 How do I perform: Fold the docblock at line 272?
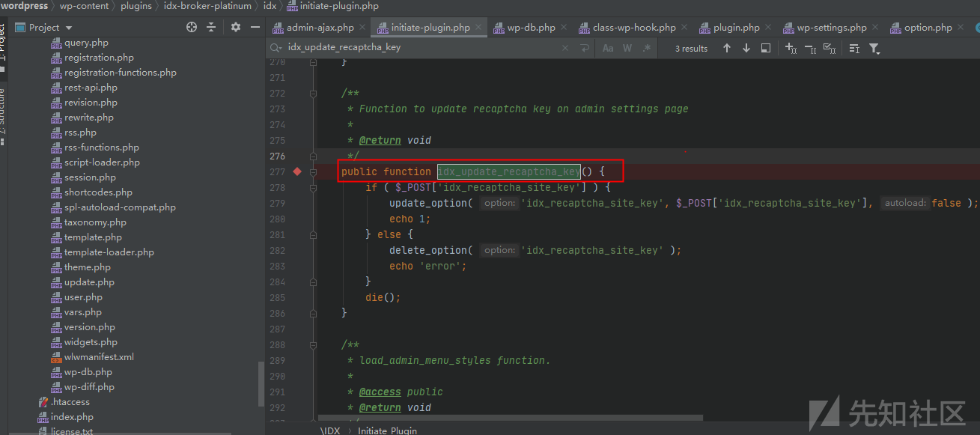pyautogui.click(x=314, y=94)
